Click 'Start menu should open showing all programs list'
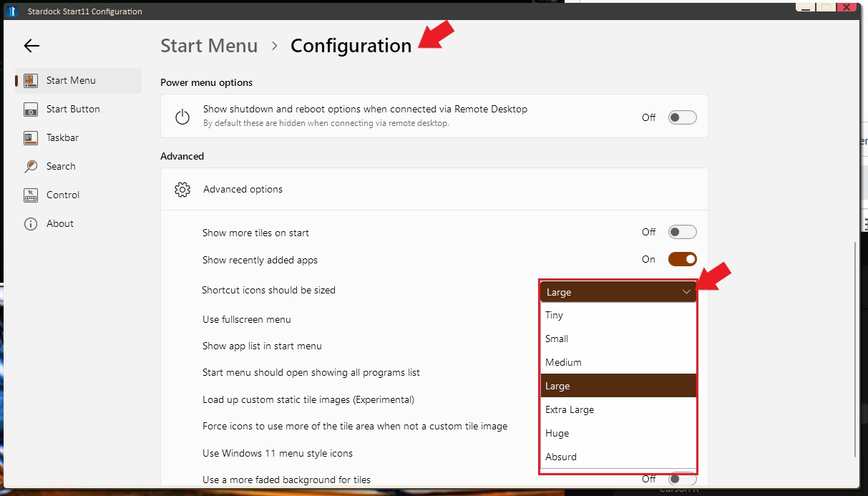Screen dimensions: 868x496 click(311, 372)
